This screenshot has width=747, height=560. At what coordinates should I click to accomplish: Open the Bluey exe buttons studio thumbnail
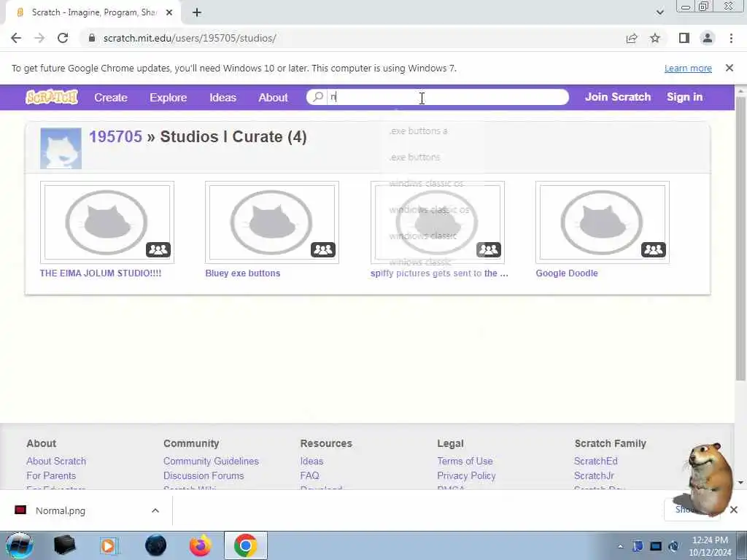[272, 222]
